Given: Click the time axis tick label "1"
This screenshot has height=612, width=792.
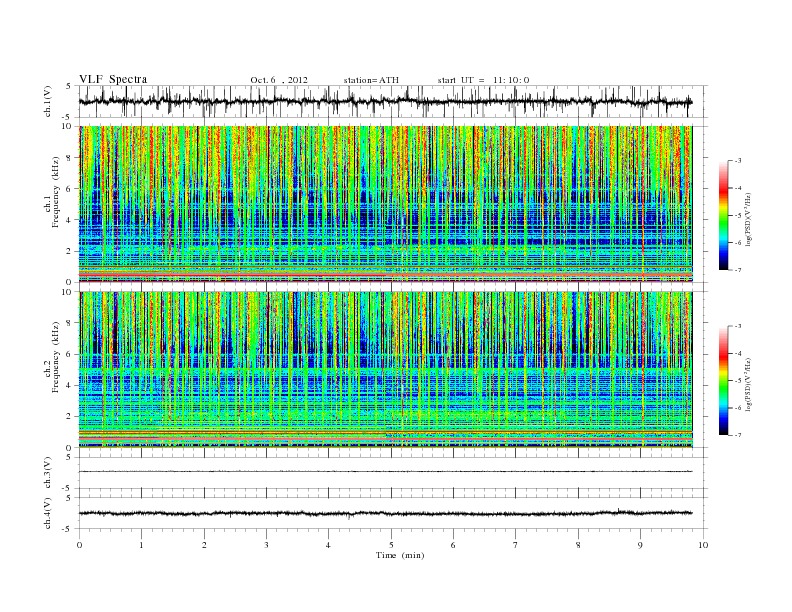Looking at the screenshot, I should coord(141,545).
